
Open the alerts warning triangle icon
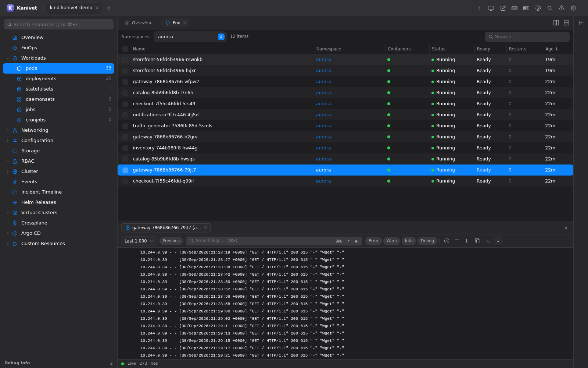[x=562, y=8]
